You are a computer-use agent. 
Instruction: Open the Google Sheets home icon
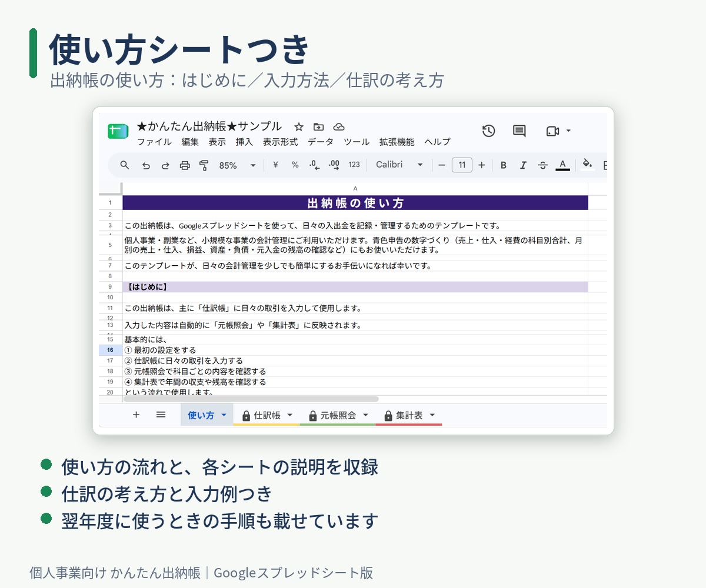point(118,131)
